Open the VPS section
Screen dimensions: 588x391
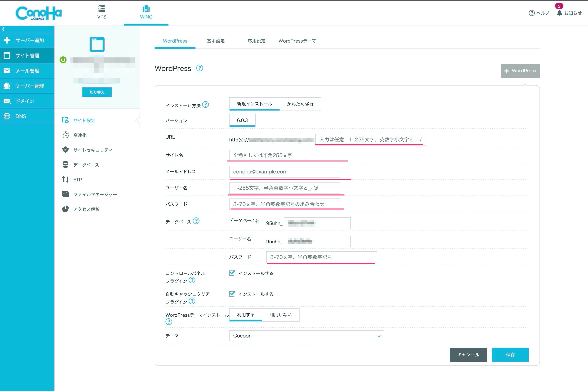click(x=102, y=12)
